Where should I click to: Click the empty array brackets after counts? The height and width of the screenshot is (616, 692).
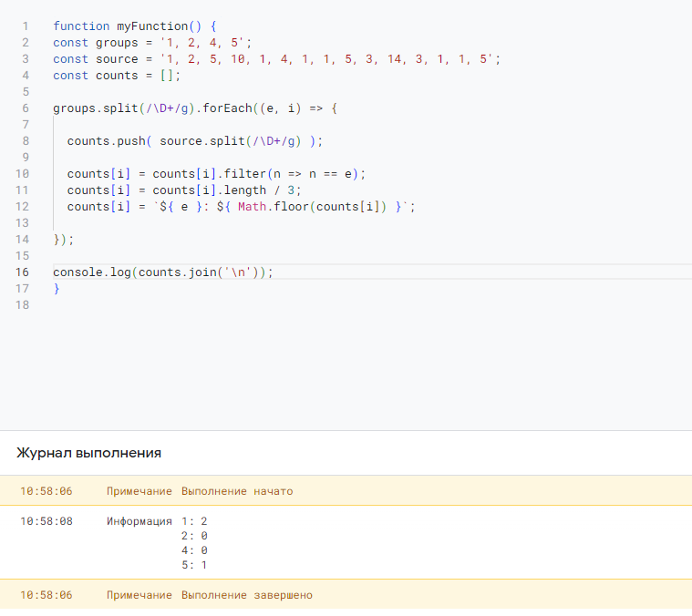167,76
